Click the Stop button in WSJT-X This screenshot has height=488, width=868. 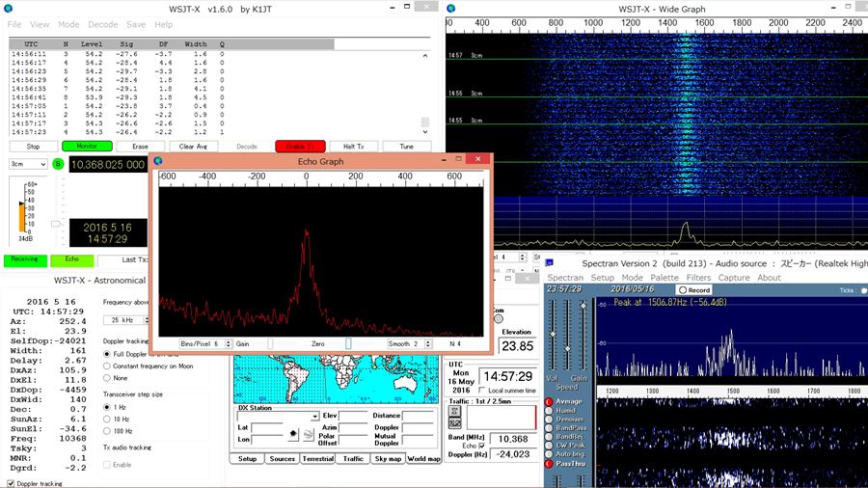pyautogui.click(x=33, y=147)
